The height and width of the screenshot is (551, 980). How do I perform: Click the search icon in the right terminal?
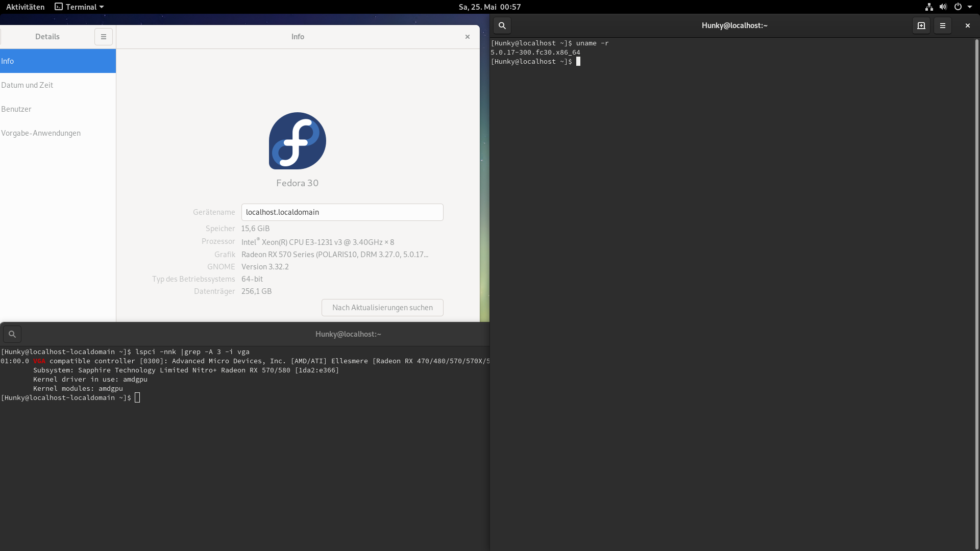pos(502,26)
